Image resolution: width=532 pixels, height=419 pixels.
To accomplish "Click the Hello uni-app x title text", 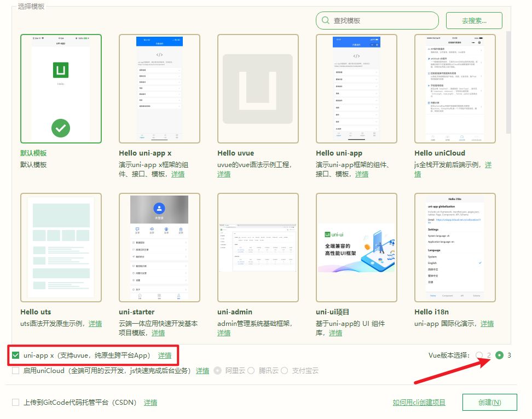I will [x=145, y=153].
